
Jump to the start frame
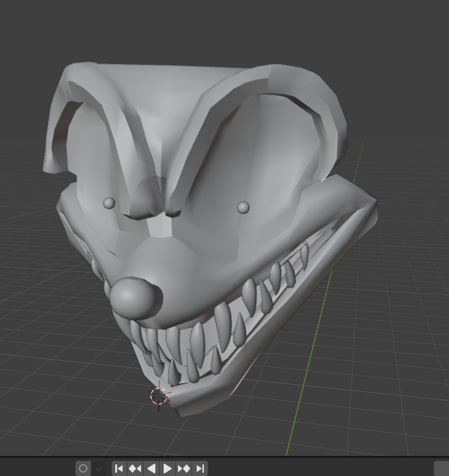[x=119, y=469]
